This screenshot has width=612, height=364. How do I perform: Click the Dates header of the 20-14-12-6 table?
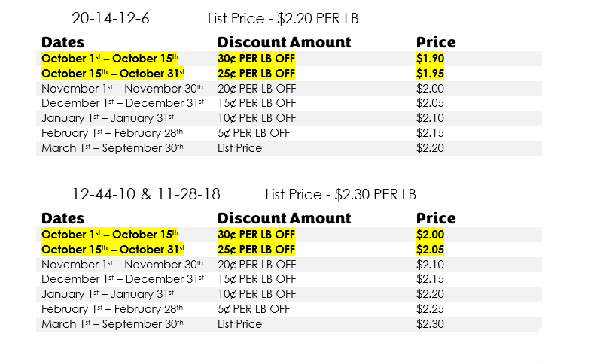point(62,42)
